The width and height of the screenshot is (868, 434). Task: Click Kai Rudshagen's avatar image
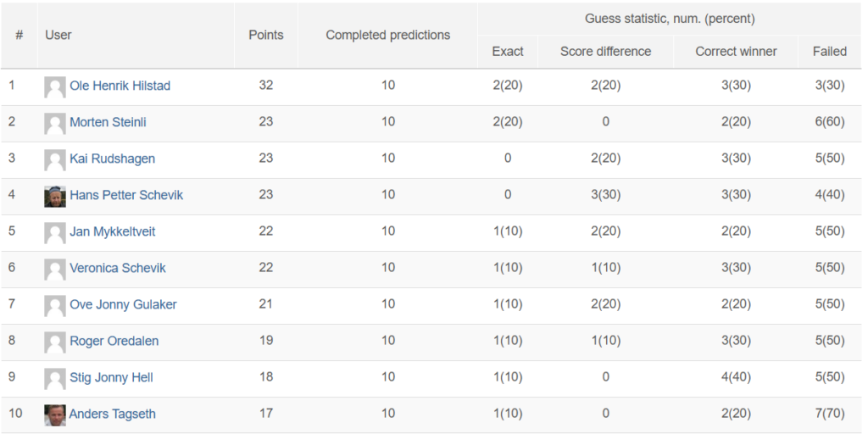pos(55,160)
